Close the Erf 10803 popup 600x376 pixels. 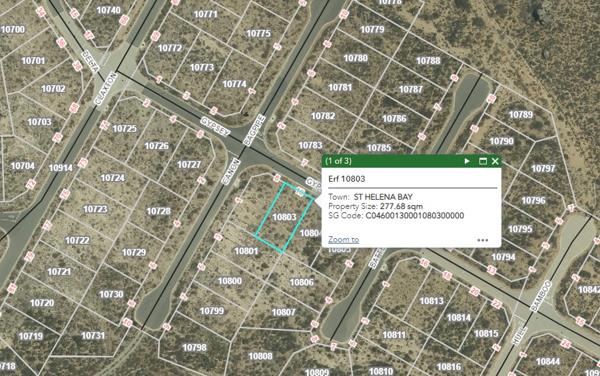coord(495,161)
